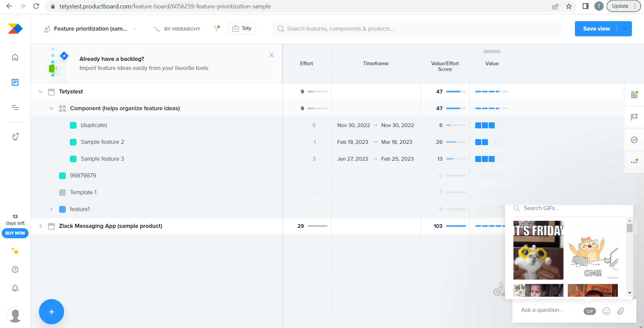The height and width of the screenshot is (328, 644).
Task: Click the Search features input field
Action: (417, 29)
